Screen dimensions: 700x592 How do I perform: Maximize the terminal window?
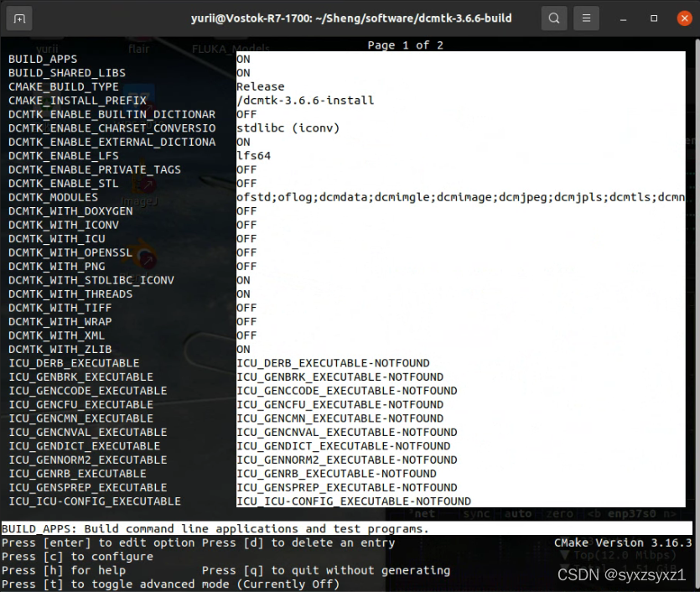tap(654, 18)
